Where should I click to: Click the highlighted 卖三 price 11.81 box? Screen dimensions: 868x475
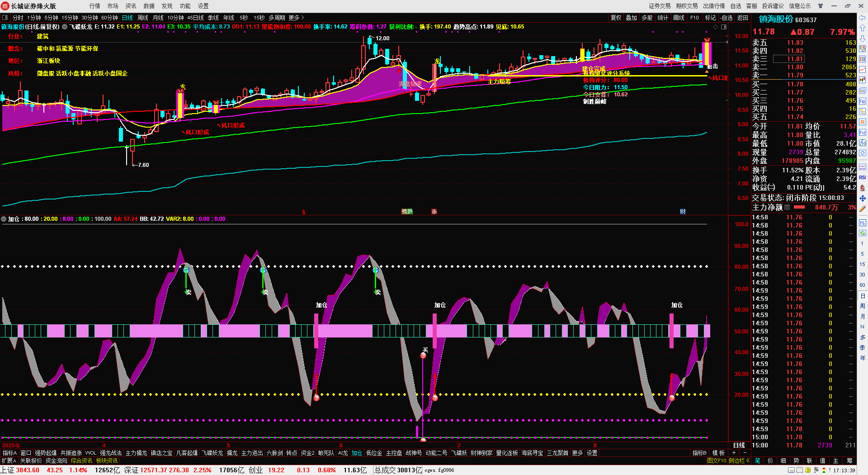click(788, 59)
